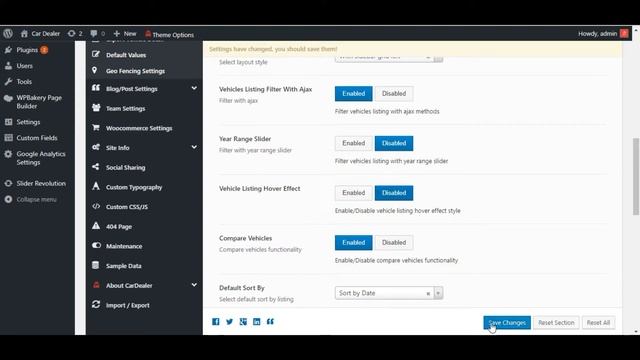This screenshot has width=640, height=360.
Task: Click the Theme Options red car icon
Action: coord(148,34)
